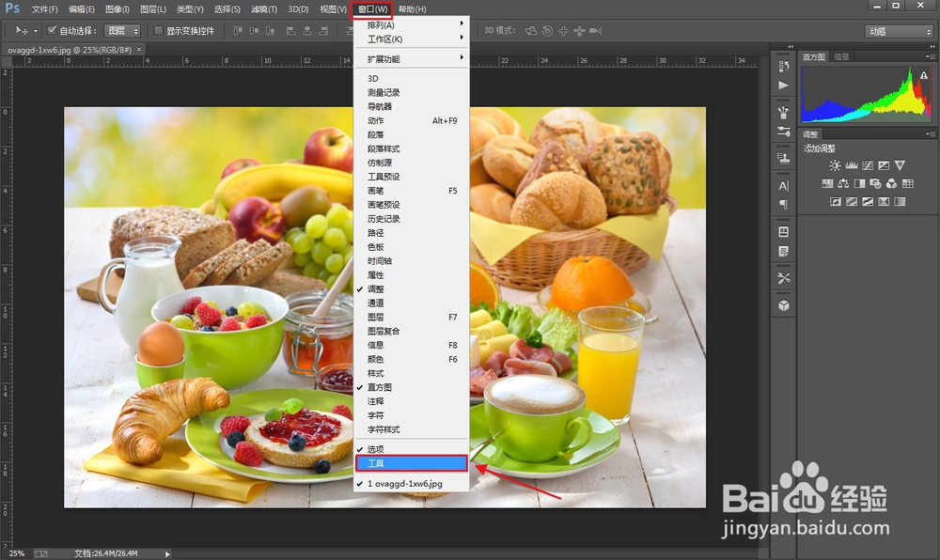Switch to the 信息 panel tab

[x=841, y=56]
